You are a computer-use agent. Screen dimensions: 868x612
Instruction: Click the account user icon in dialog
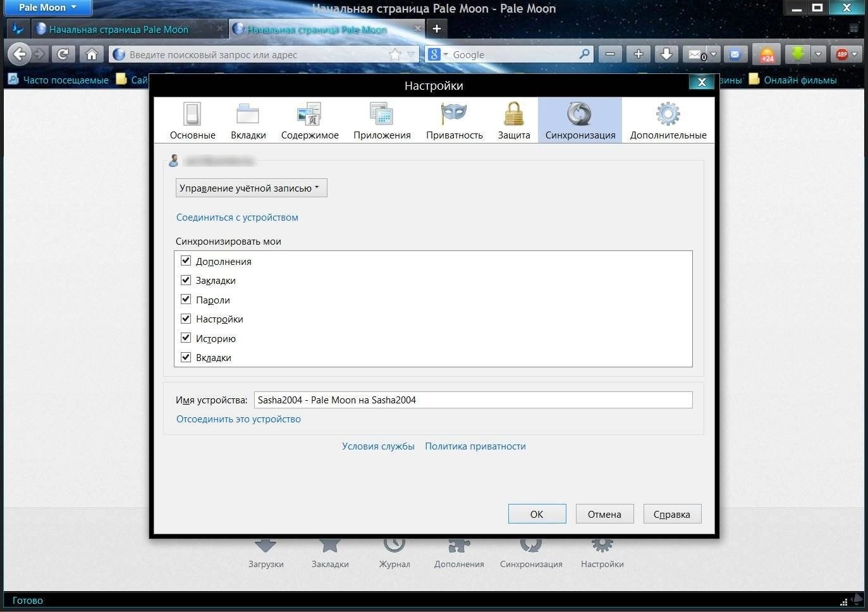click(x=173, y=161)
